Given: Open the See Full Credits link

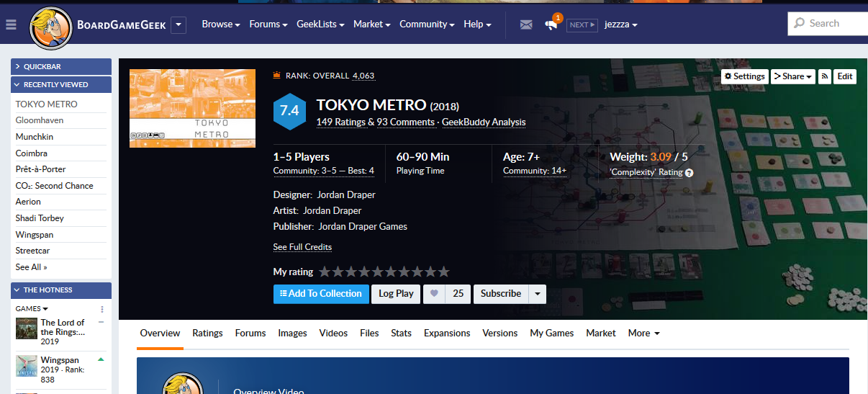Looking at the screenshot, I should (x=302, y=247).
